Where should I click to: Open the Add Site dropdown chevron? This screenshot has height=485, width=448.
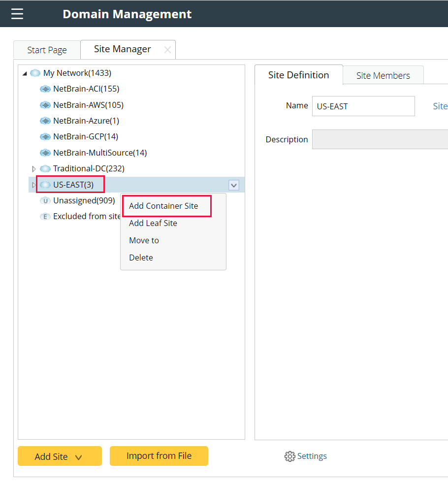tap(79, 456)
